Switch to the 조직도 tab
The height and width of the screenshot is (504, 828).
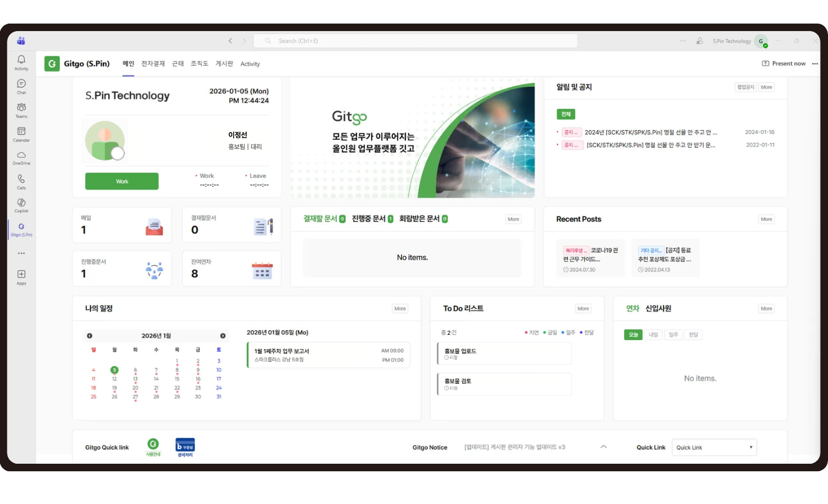[x=199, y=64]
